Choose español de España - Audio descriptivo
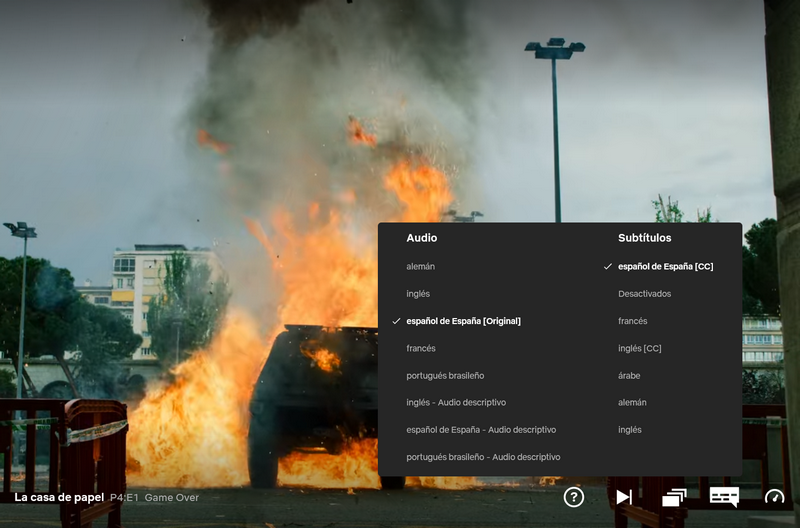 481,430
